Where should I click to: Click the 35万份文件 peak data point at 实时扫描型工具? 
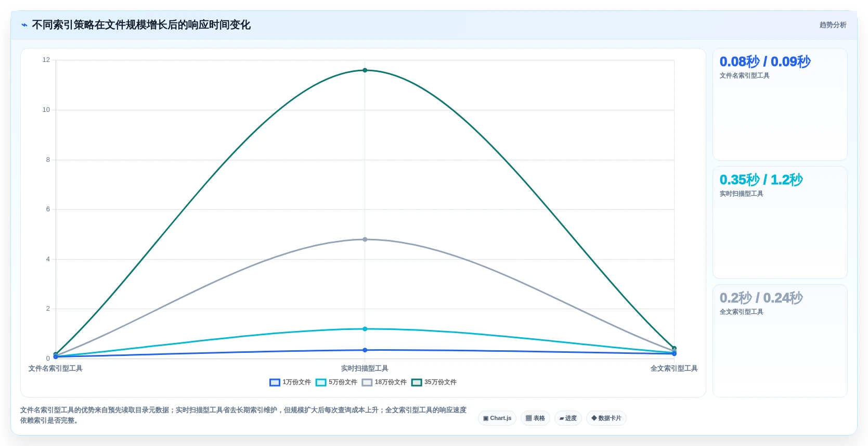[x=365, y=70]
